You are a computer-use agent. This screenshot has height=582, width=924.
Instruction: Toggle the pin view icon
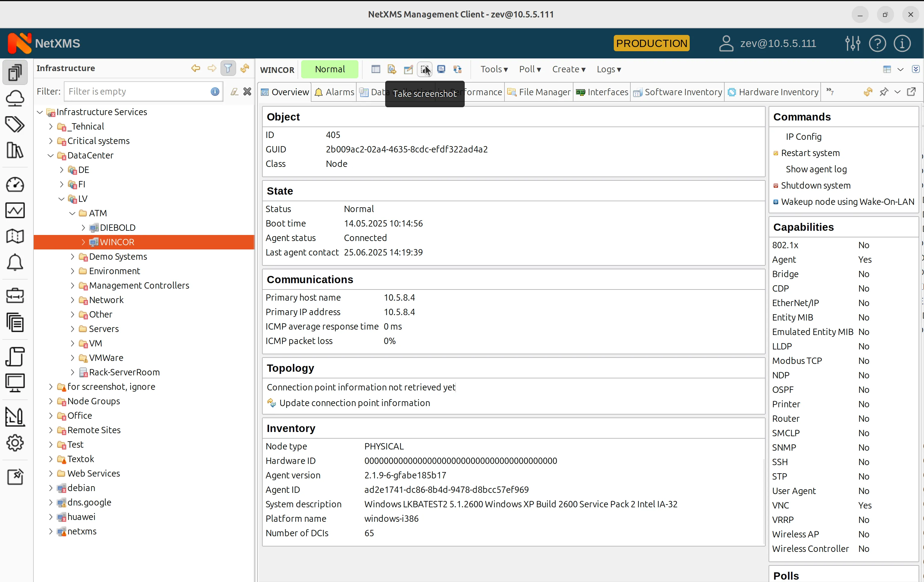(884, 92)
